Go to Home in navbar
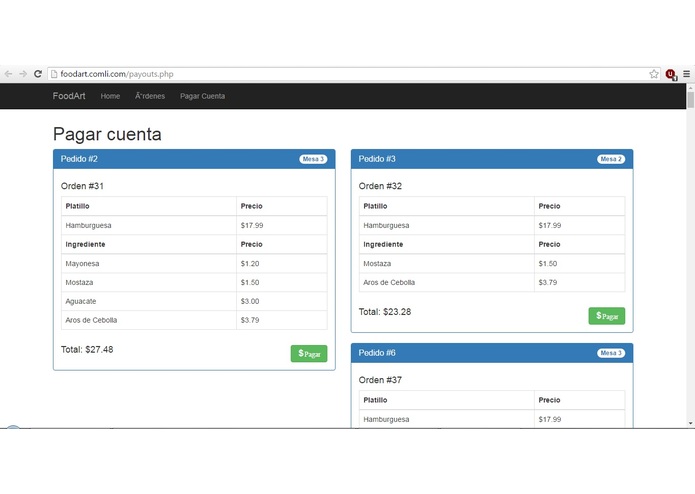The width and height of the screenshot is (695, 494). tap(110, 96)
